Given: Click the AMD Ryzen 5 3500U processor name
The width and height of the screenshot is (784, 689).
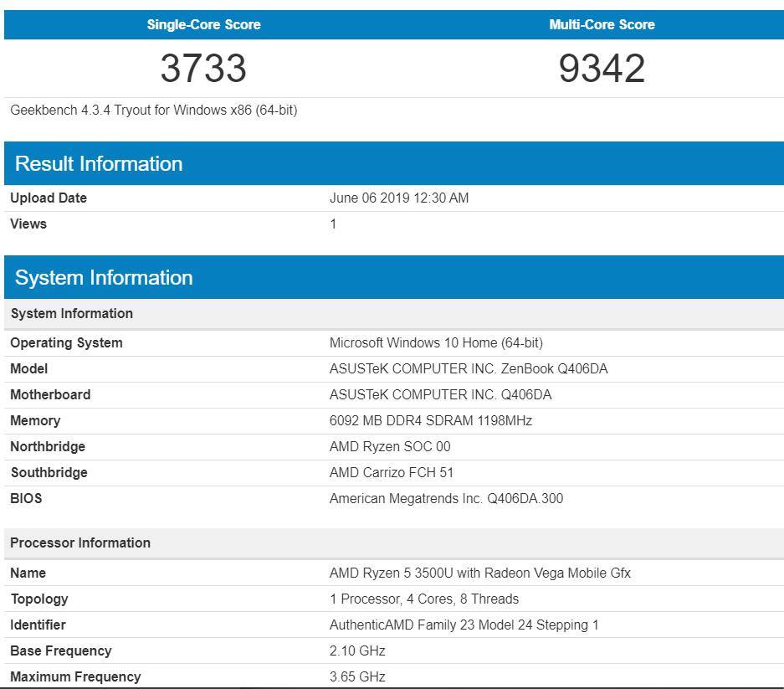Looking at the screenshot, I should (479, 573).
